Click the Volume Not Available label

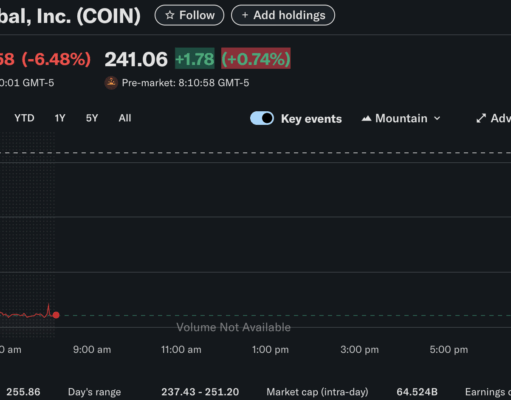(x=233, y=327)
